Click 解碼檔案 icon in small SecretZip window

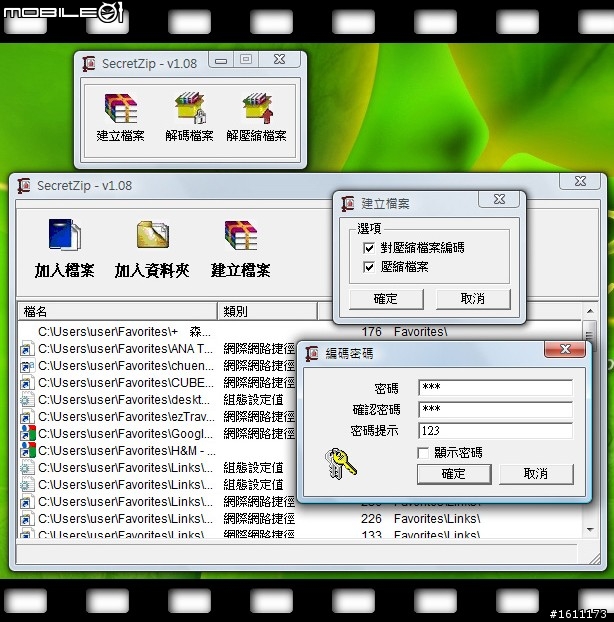click(190, 108)
